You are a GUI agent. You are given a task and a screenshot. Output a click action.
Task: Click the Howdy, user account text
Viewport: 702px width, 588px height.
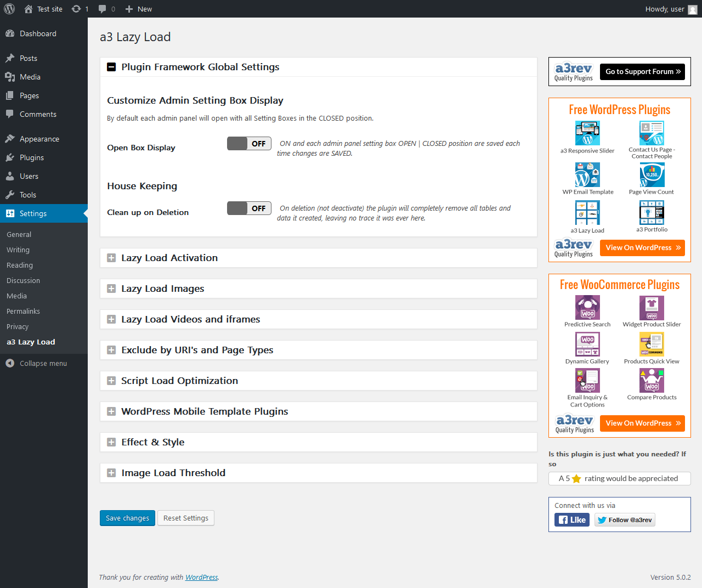[665, 9]
